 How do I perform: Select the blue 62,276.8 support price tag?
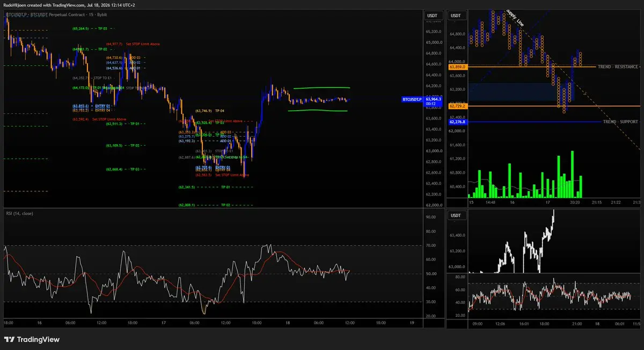457,122
